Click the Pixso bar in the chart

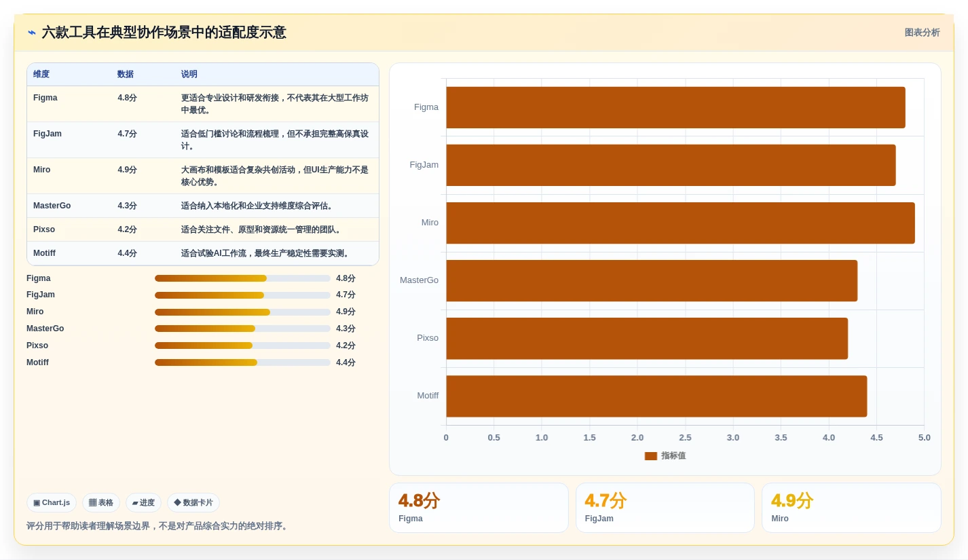point(647,338)
